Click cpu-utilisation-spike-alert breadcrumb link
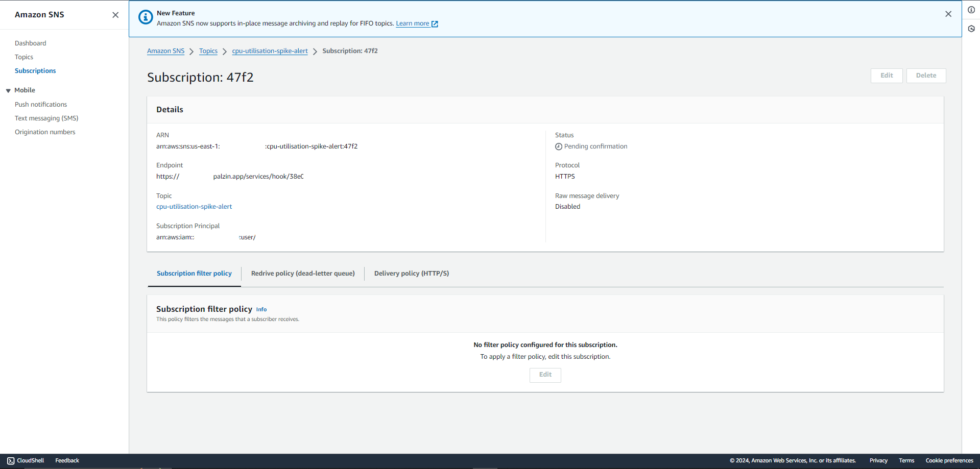Image resolution: width=980 pixels, height=469 pixels. [x=270, y=51]
